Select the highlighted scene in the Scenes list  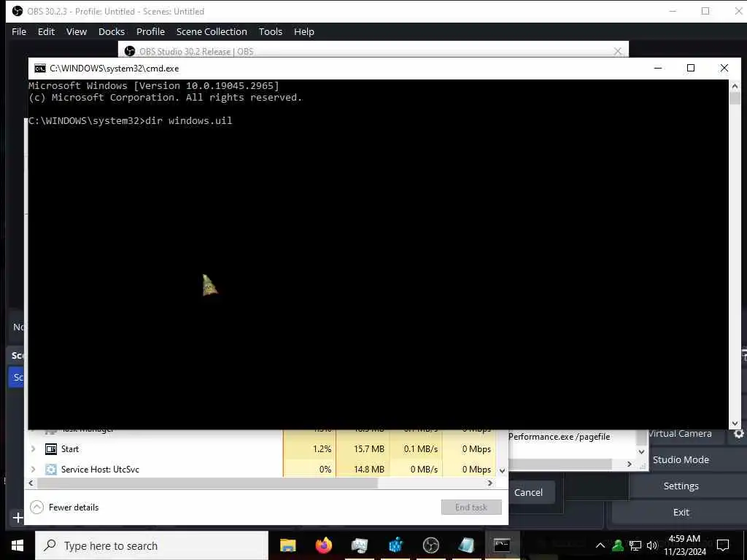pyautogui.click(x=16, y=377)
